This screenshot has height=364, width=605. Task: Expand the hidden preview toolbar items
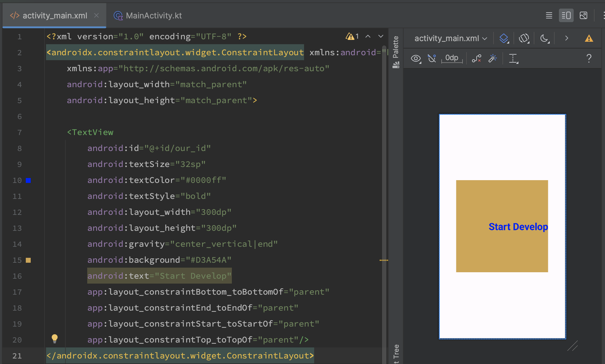click(x=567, y=38)
